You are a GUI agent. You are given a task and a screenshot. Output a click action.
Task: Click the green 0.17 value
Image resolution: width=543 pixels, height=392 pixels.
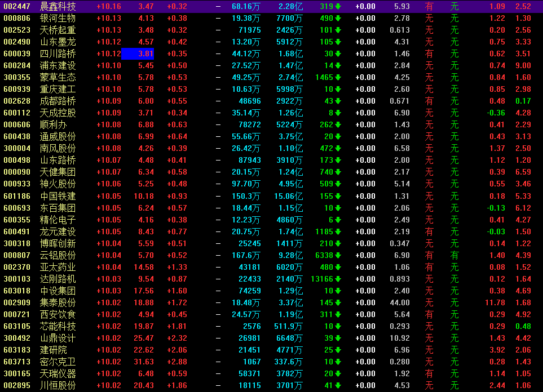tap(523, 101)
